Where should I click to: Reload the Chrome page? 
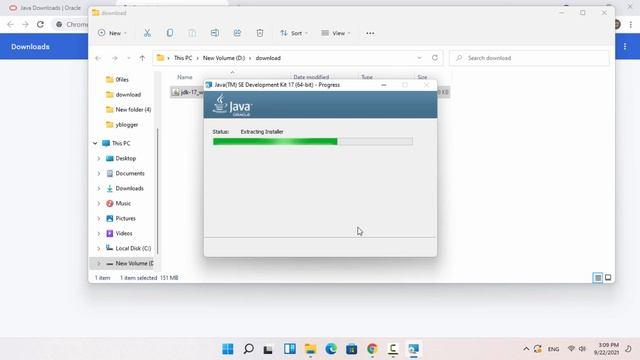click(x=40, y=24)
